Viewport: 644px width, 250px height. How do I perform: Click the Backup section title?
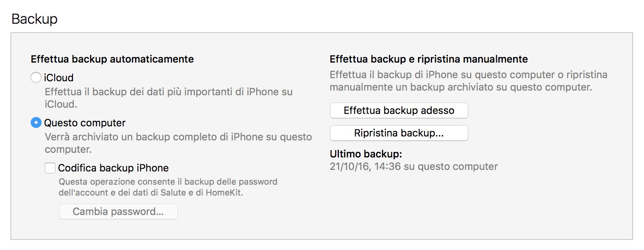pos(35,19)
